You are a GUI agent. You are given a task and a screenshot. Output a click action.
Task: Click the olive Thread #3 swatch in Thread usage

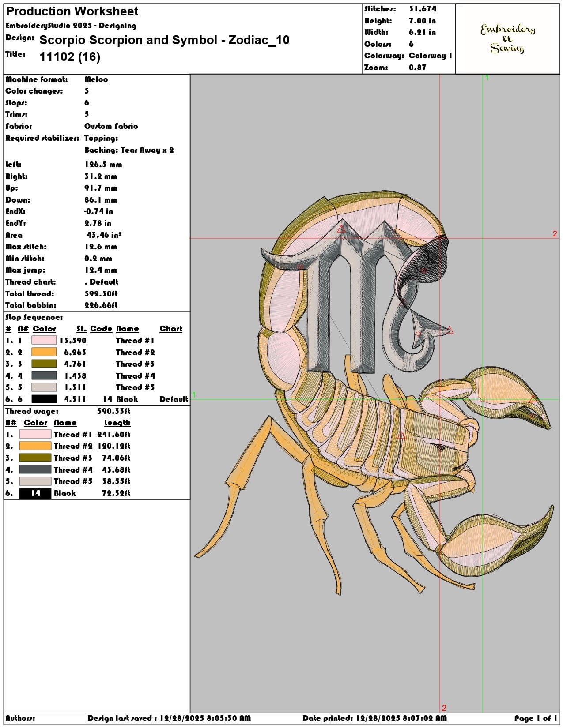35,458
